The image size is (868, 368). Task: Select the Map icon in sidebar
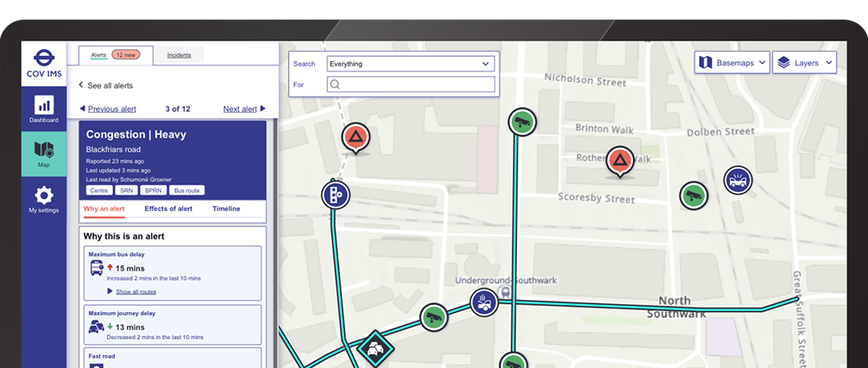(44, 153)
